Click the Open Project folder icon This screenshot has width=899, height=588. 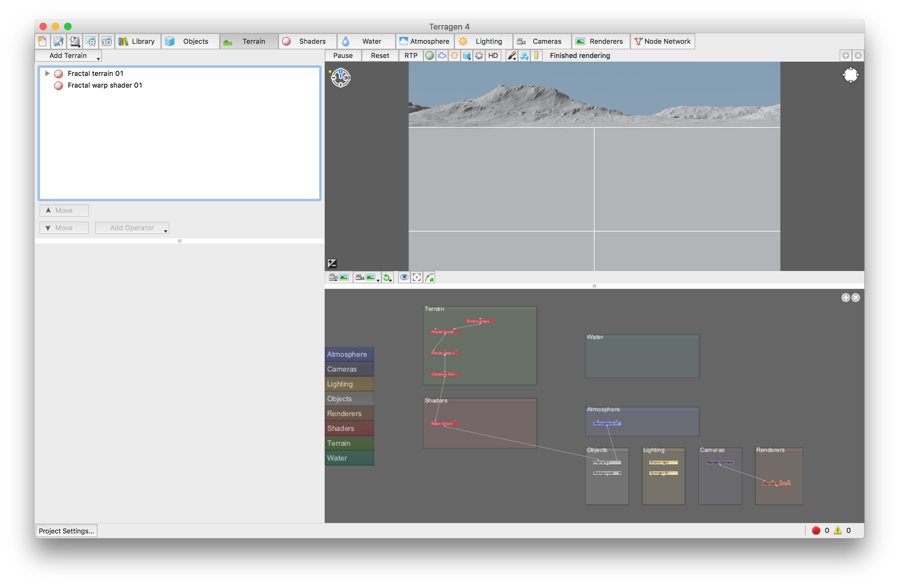(x=58, y=41)
